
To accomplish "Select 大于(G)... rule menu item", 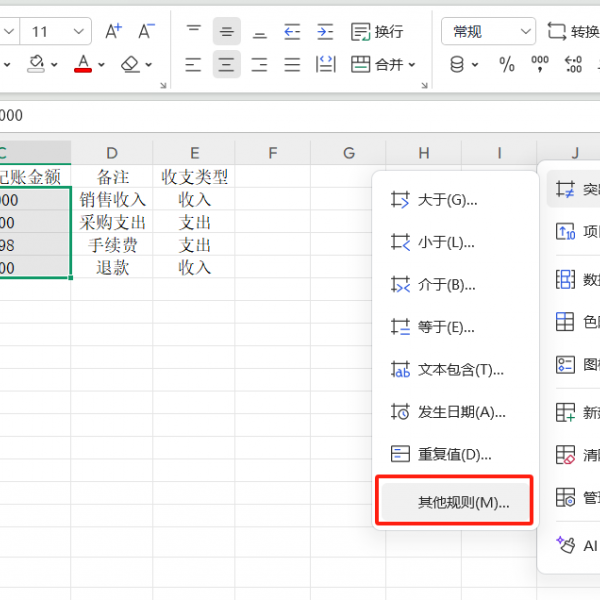I will pyautogui.click(x=447, y=200).
